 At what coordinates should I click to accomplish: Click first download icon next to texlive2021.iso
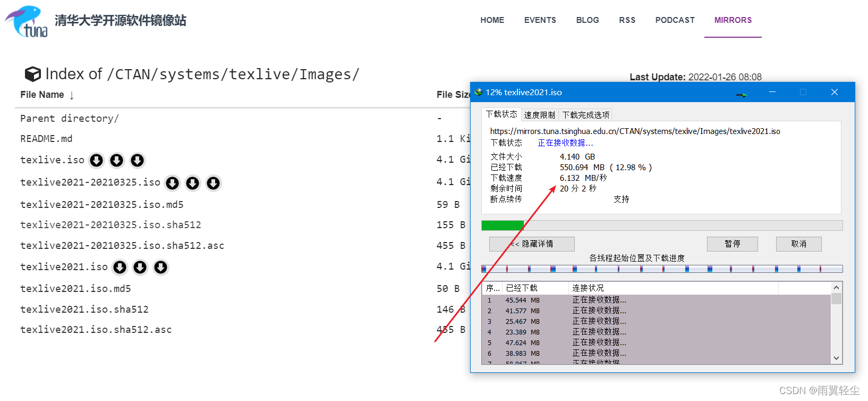(x=120, y=267)
